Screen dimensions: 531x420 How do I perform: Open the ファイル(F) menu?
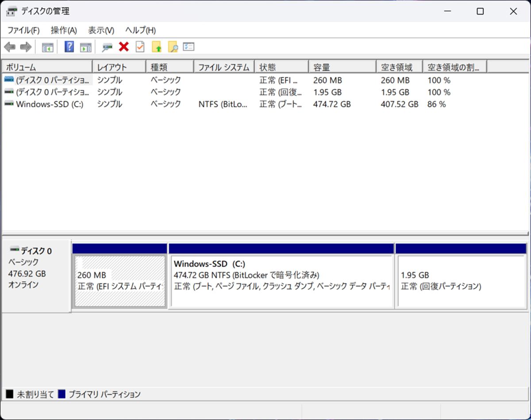click(23, 30)
